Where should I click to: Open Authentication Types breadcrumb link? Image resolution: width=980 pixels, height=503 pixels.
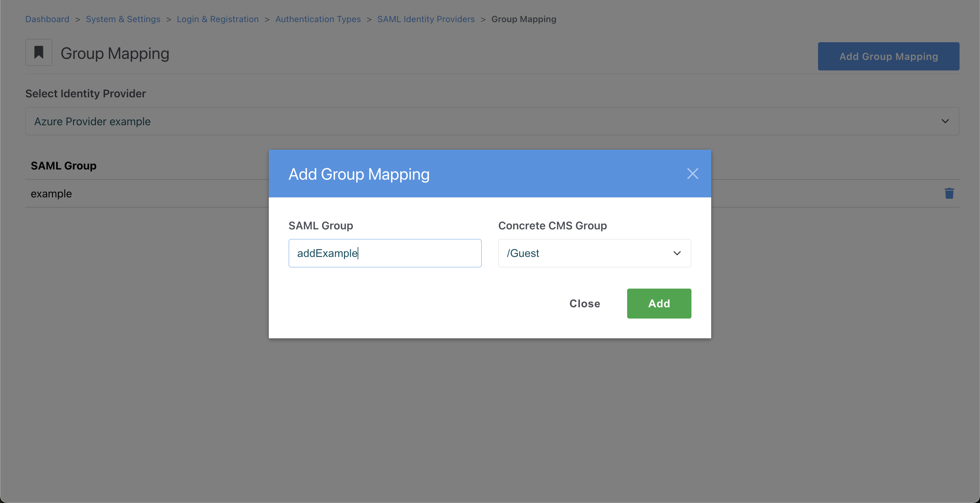[x=318, y=19]
